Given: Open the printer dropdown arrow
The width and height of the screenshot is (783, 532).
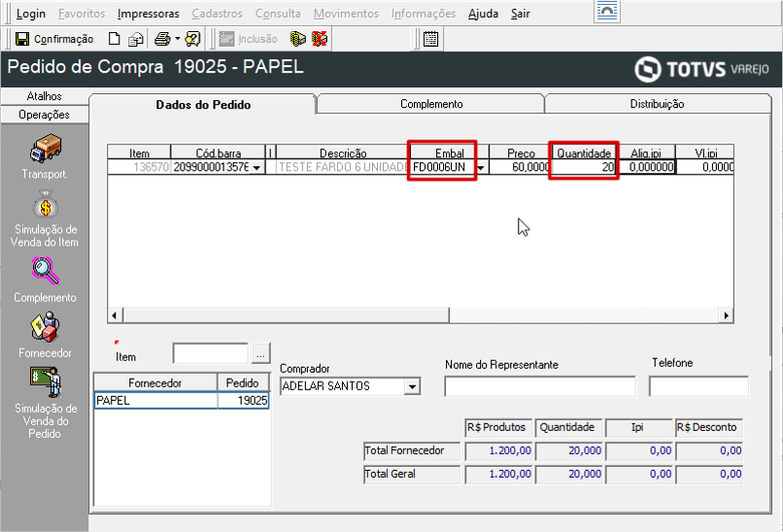Looking at the screenshot, I should tap(177, 39).
